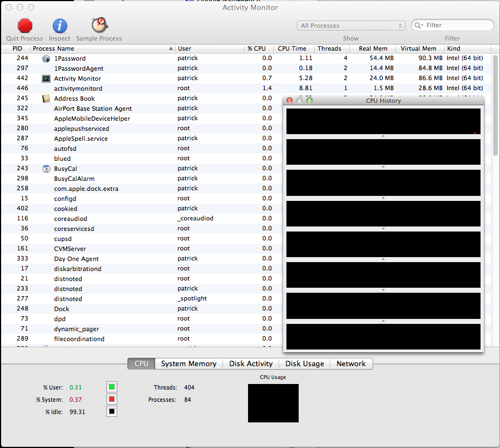
Task: Select distnoted owned by _spotlight
Action: [142, 299]
